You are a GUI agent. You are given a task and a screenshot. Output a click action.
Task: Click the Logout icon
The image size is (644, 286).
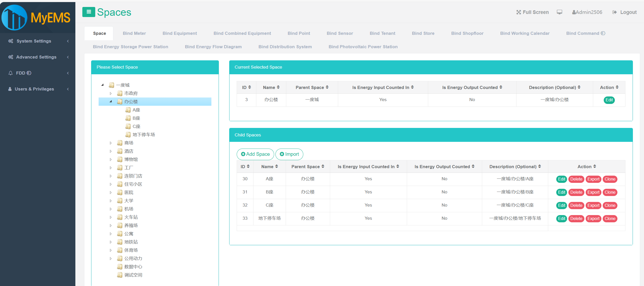[614, 12]
